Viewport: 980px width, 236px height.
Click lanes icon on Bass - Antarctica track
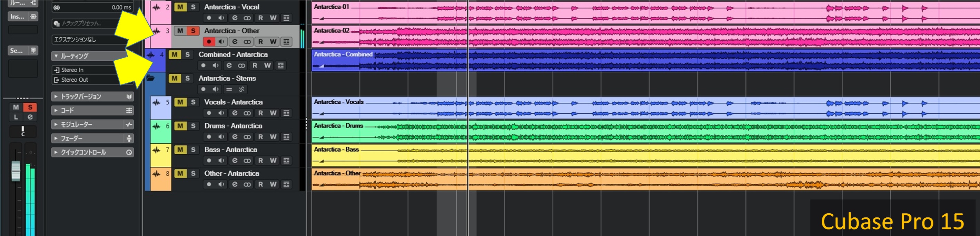[286, 161]
